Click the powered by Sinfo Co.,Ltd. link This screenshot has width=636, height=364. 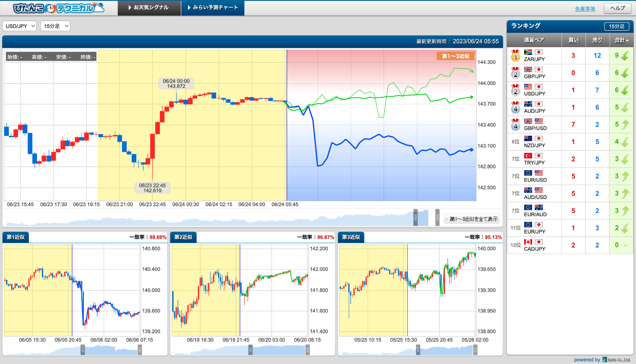602,360
